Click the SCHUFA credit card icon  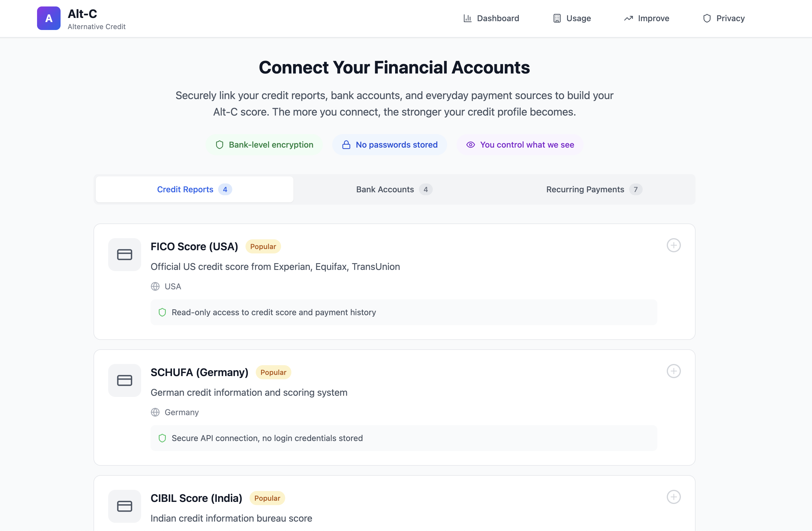tap(125, 381)
